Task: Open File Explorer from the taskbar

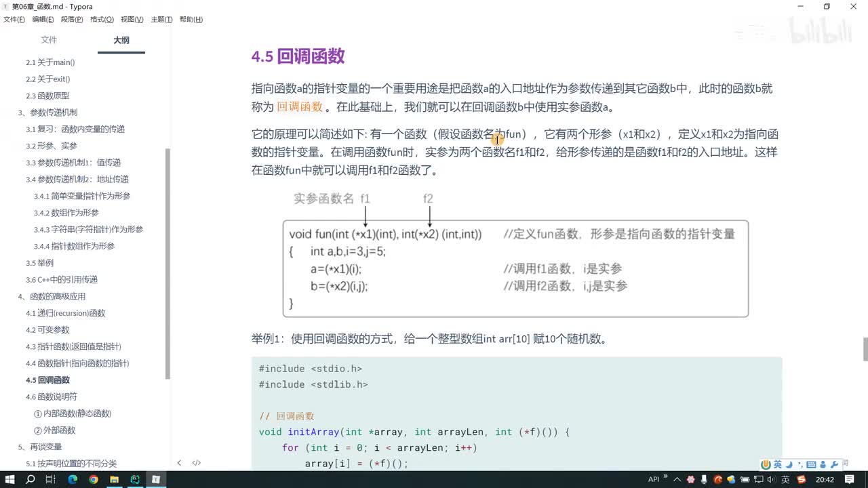Action: pyautogui.click(x=115, y=479)
